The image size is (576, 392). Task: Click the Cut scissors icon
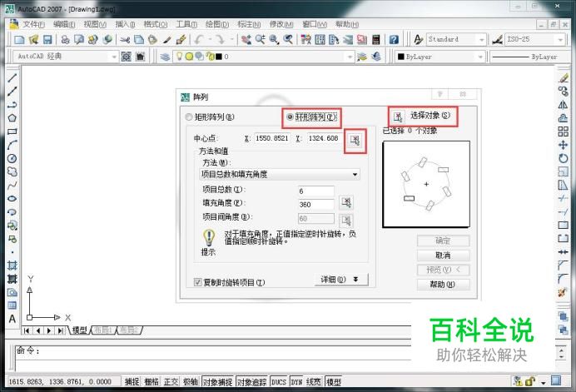pos(125,39)
